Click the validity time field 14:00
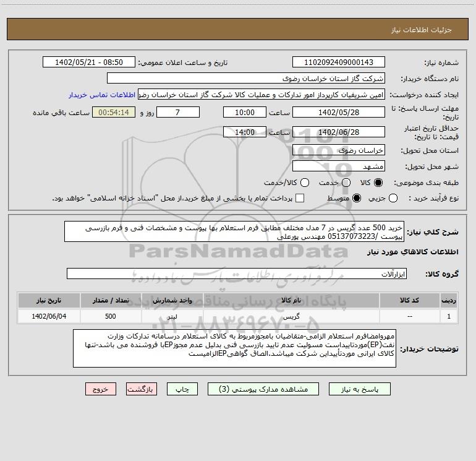Screen dimensions: 476x461 coord(245,132)
